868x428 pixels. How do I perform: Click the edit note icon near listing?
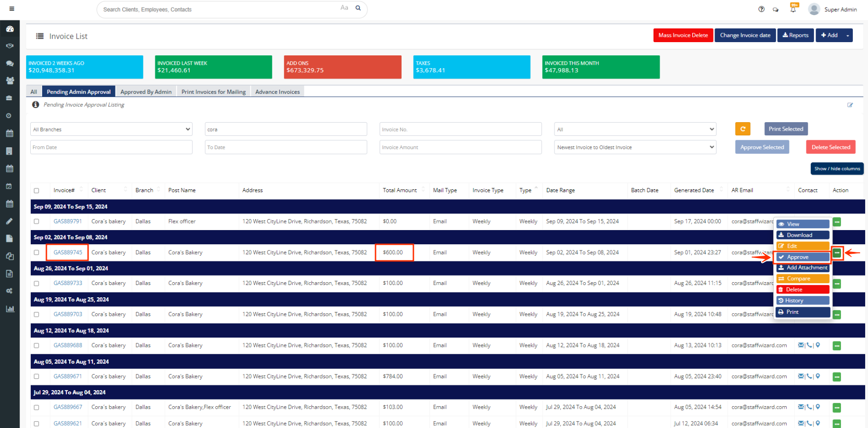click(850, 105)
